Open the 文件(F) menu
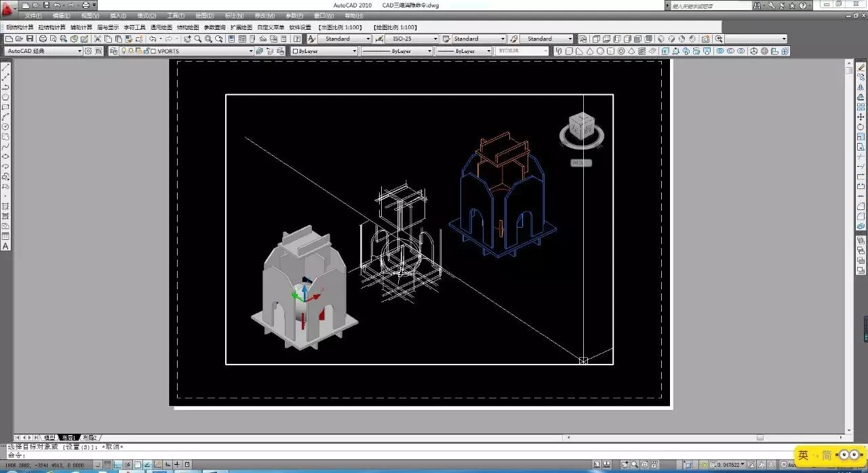Image resolution: width=868 pixels, height=473 pixels. (x=33, y=16)
